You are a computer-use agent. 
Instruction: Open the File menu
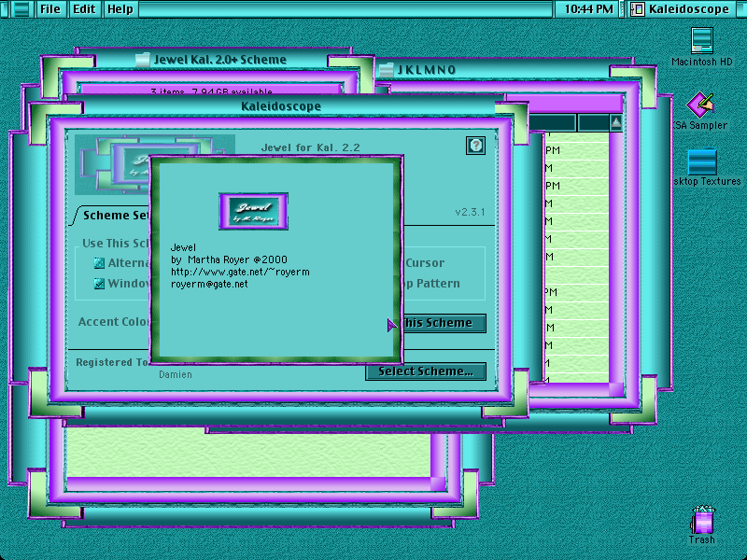coord(50,9)
